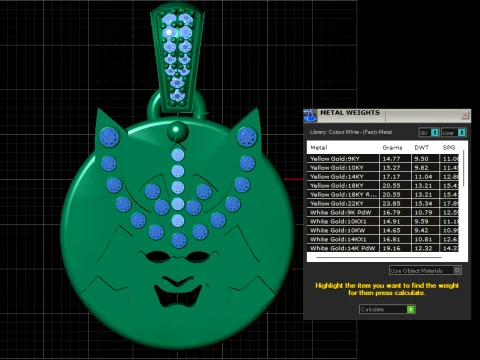Image resolution: width=480 pixels, height=360 pixels.
Task: Select the round bead below the bail
Action: [178, 132]
